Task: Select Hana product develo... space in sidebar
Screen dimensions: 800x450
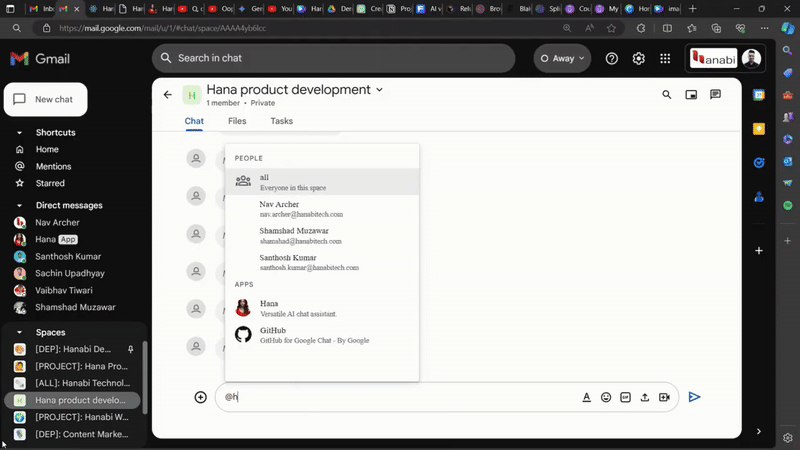Action: tap(72, 400)
